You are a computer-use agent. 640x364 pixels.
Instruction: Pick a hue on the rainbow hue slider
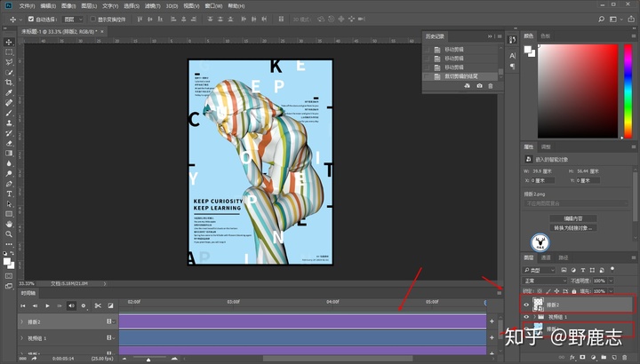coord(628,91)
